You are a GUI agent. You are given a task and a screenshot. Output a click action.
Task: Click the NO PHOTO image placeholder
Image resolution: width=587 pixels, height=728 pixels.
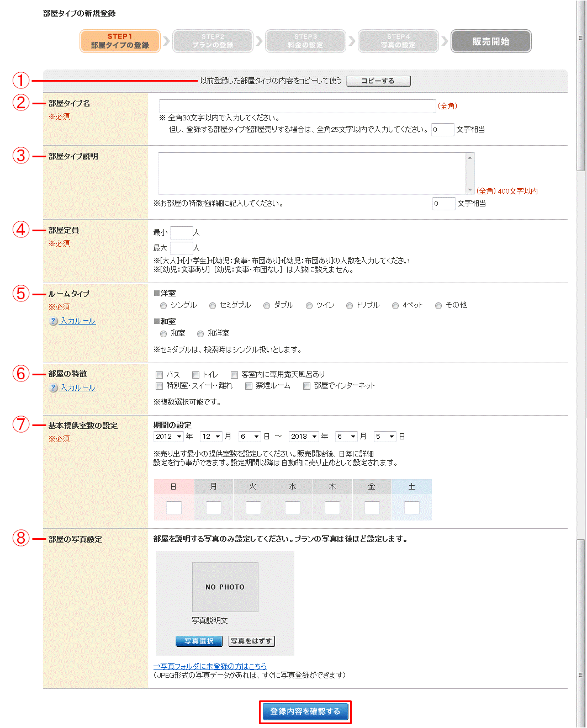[x=225, y=587]
